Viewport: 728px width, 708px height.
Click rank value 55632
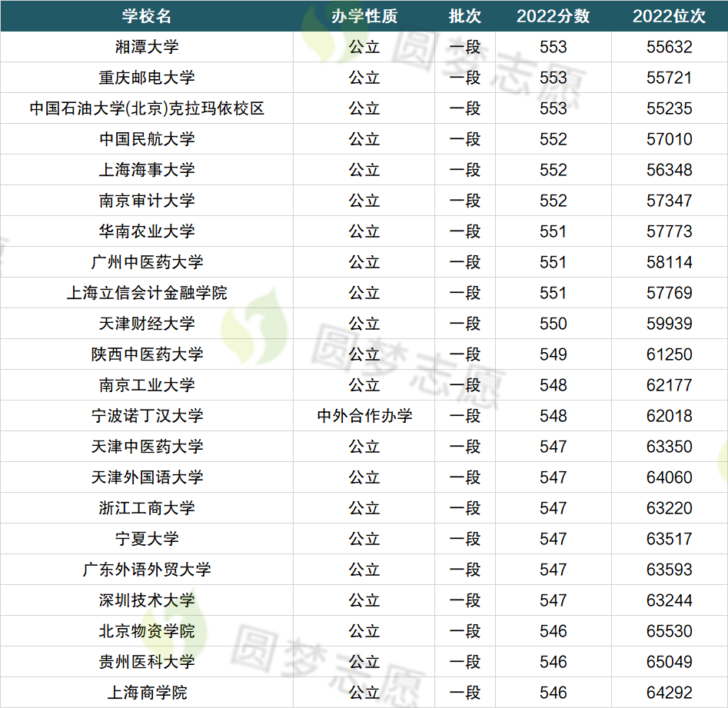point(669,47)
